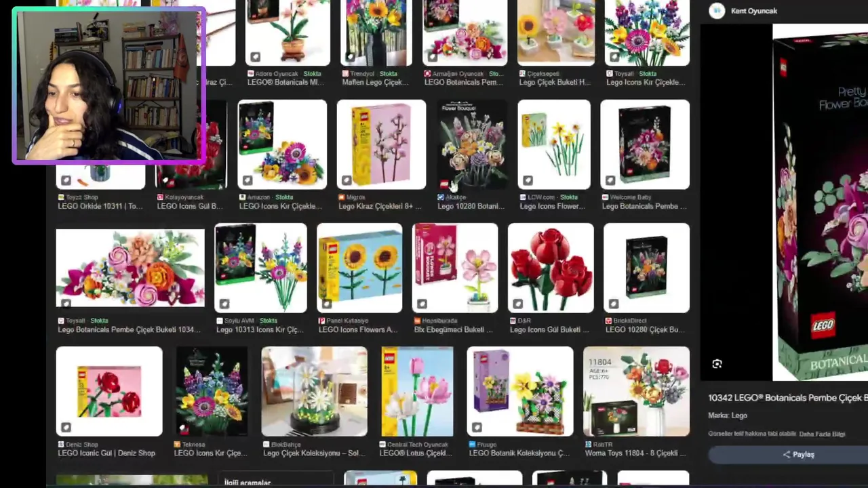Open 'Woma Toys 11804 - 8 Çiçekli' title
The height and width of the screenshot is (488, 868).
tap(636, 453)
